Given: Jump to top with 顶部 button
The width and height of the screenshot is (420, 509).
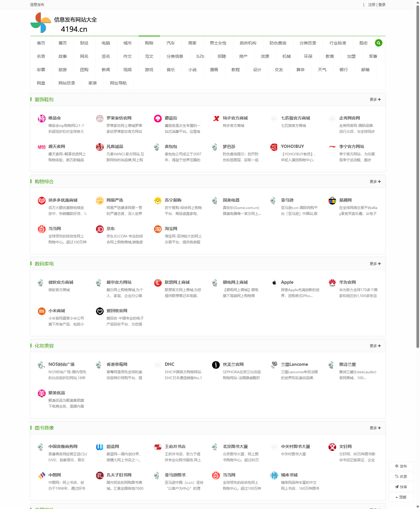Looking at the screenshot, I should [401, 497].
